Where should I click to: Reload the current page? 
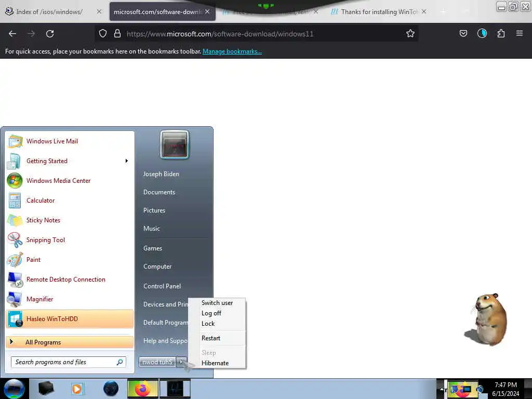(x=50, y=34)
